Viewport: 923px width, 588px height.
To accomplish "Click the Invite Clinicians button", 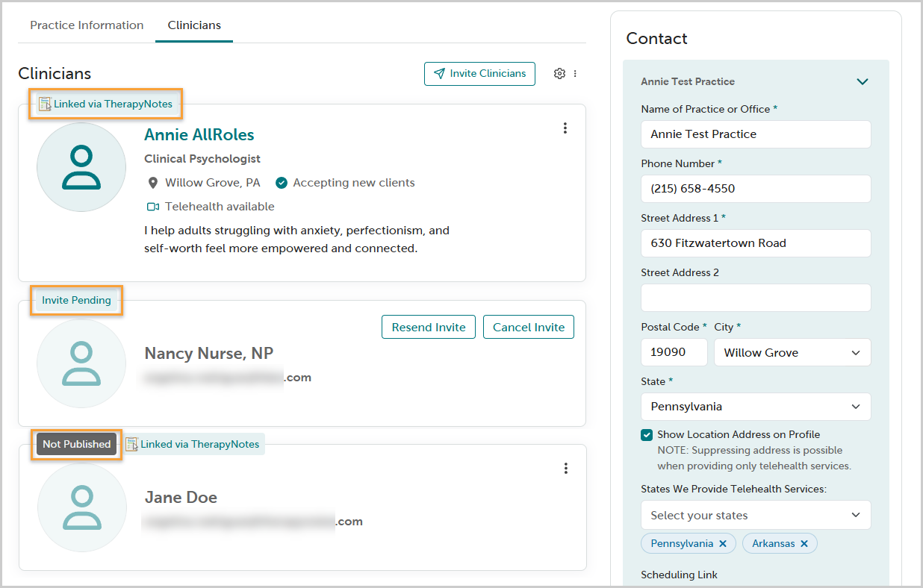I will coord(479,74).
